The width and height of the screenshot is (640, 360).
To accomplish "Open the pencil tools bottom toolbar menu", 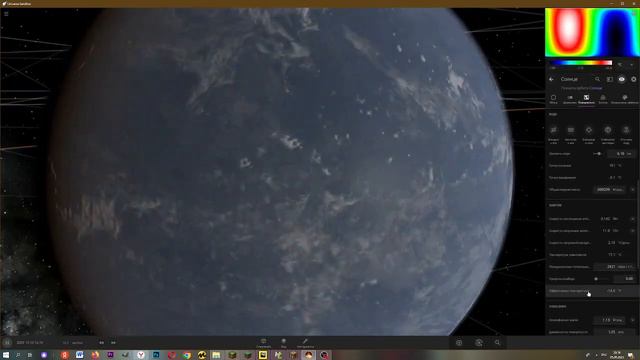I will (x=305, y=343).
